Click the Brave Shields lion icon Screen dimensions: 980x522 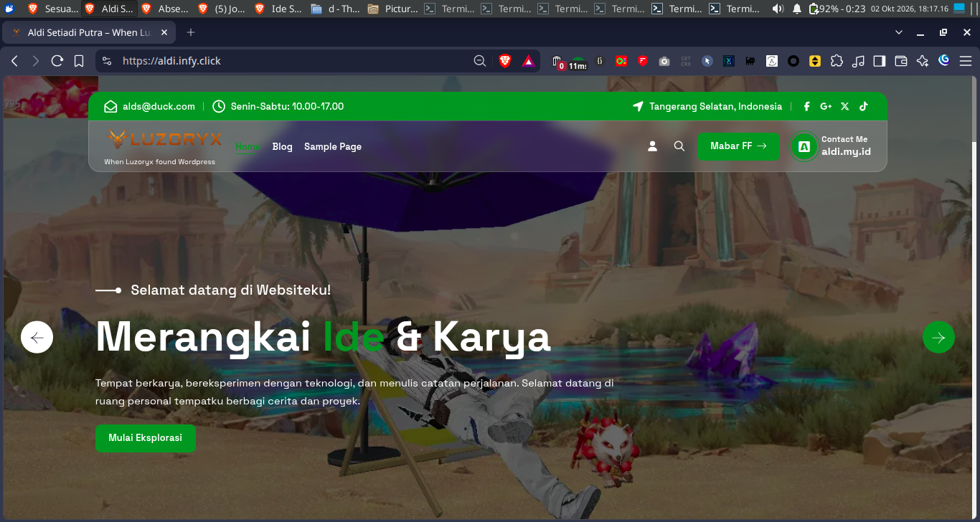pos(505,61)
